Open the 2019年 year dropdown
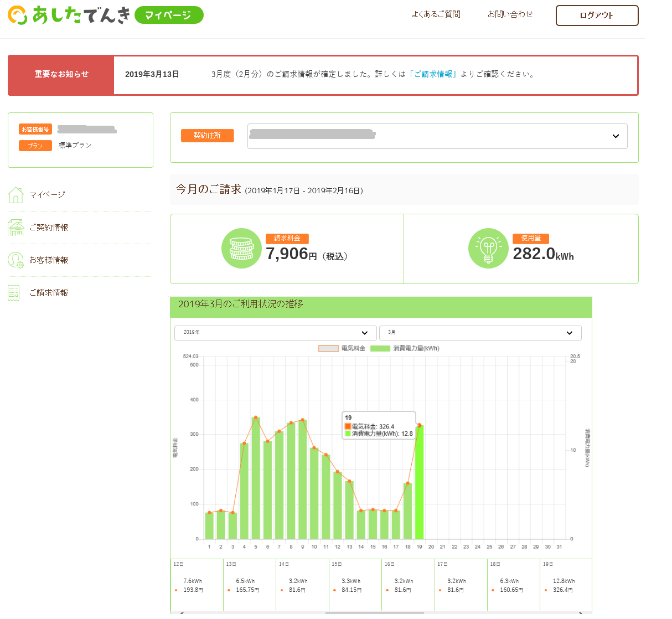Image resolution: width=672 pixels, height=619 pixels. pos(275,333)
